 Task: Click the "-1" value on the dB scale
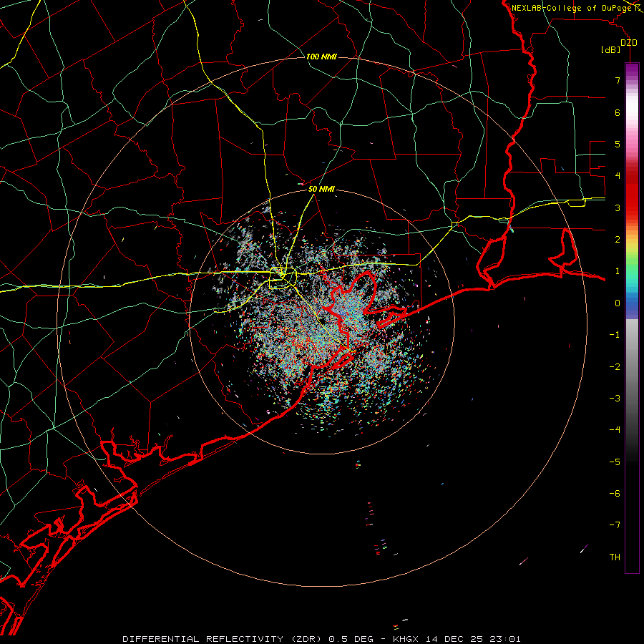click(x=615, y=335)
